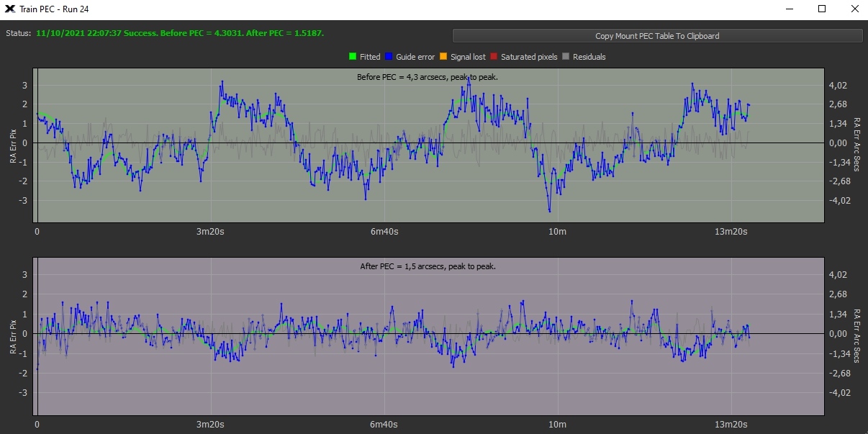Click the '10m' tick on bottom chart

pyautogui.click(x=558, y=424)
